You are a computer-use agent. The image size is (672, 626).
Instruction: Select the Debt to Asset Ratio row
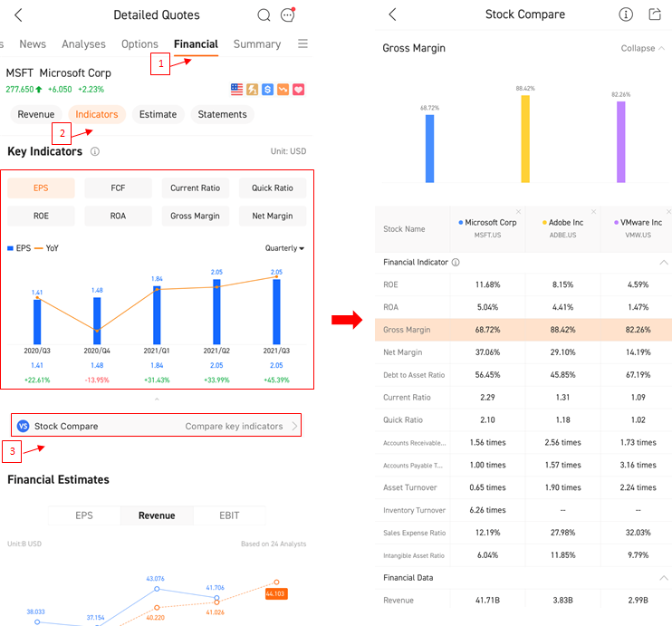click(523, 375)
